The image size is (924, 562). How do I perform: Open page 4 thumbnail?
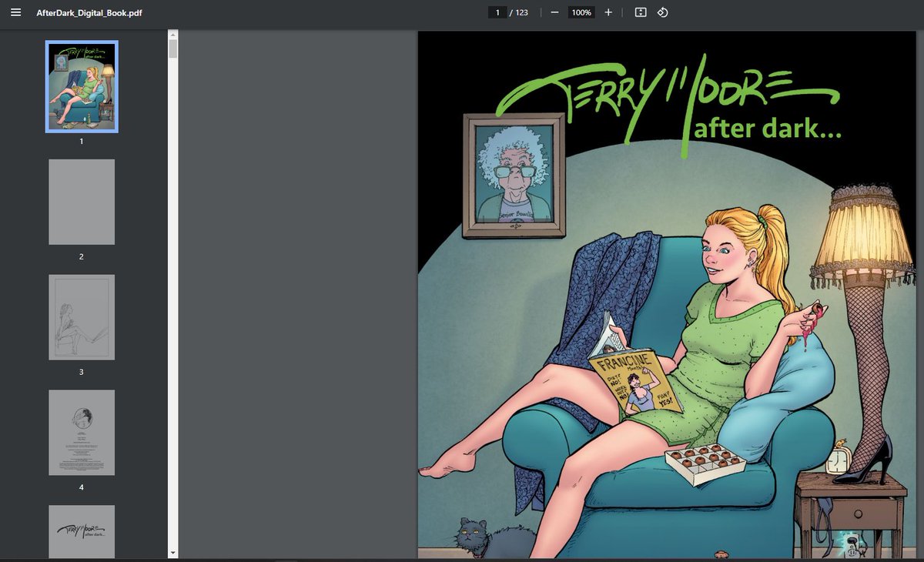click(82, 433)
